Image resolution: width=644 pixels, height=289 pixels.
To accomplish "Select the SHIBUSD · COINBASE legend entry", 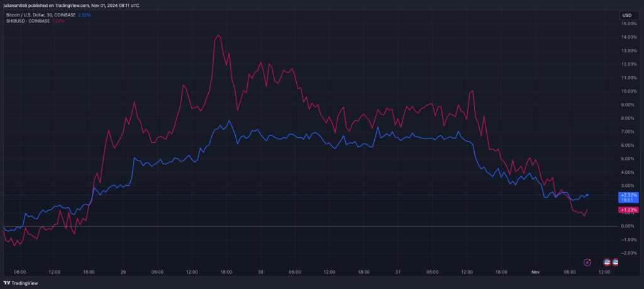I will coord(28,21).
